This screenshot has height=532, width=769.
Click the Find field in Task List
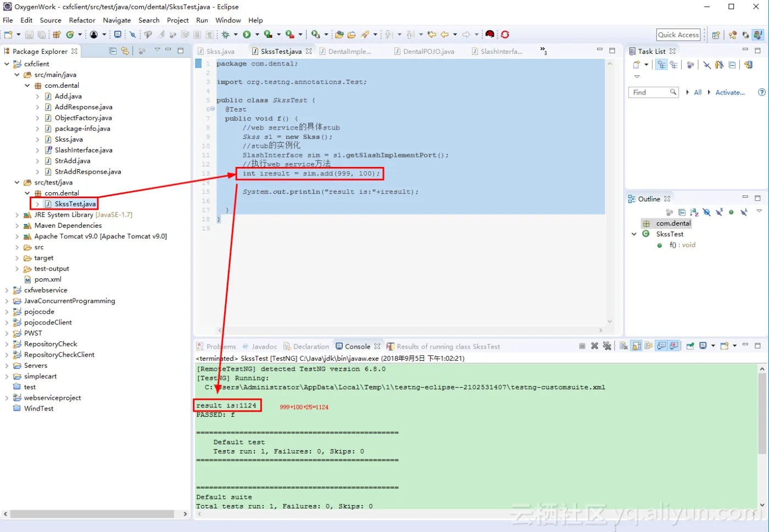click(654, 92)
